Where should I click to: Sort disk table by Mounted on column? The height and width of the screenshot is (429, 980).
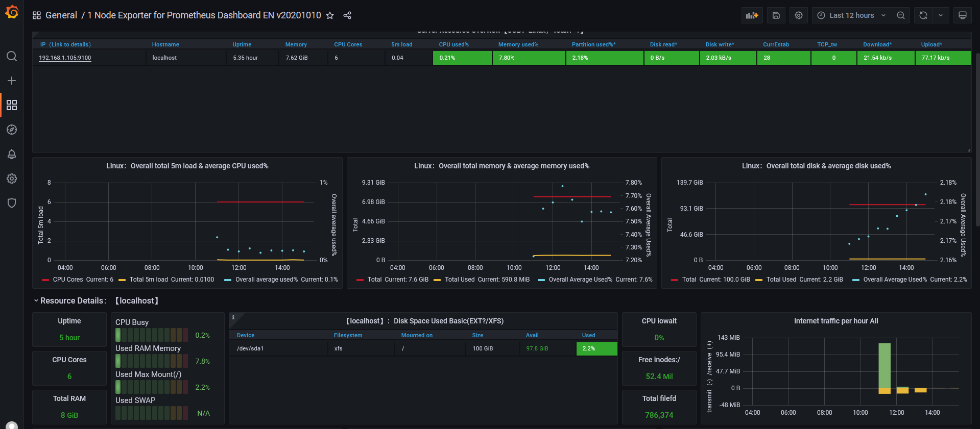[417, 335]
